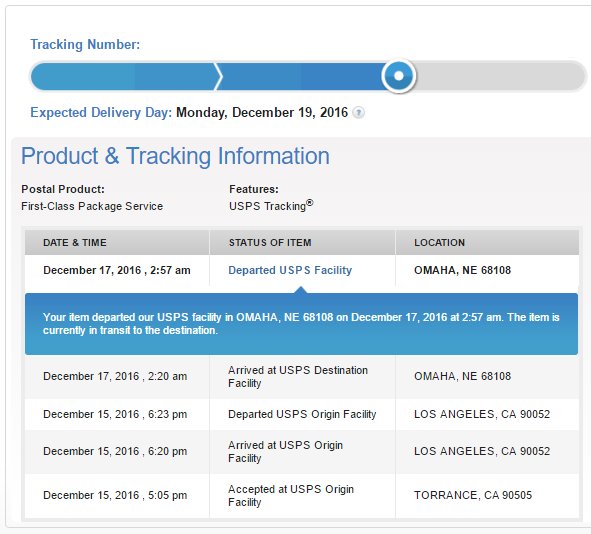Image resolution: width=591 pixels, height=534 pixels.
Task: Select the Arrived at USPS Destination Facility row
Action: [302, 376]
